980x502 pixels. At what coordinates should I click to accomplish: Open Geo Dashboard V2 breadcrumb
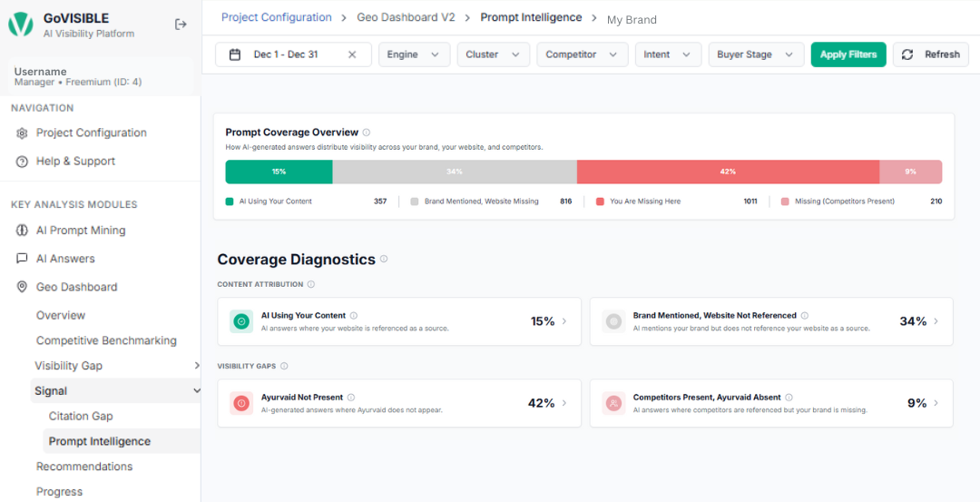pos(406,17)
